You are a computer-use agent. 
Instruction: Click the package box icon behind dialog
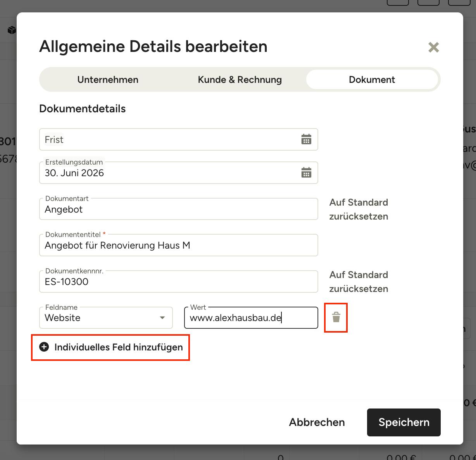(x=12, y=30)
